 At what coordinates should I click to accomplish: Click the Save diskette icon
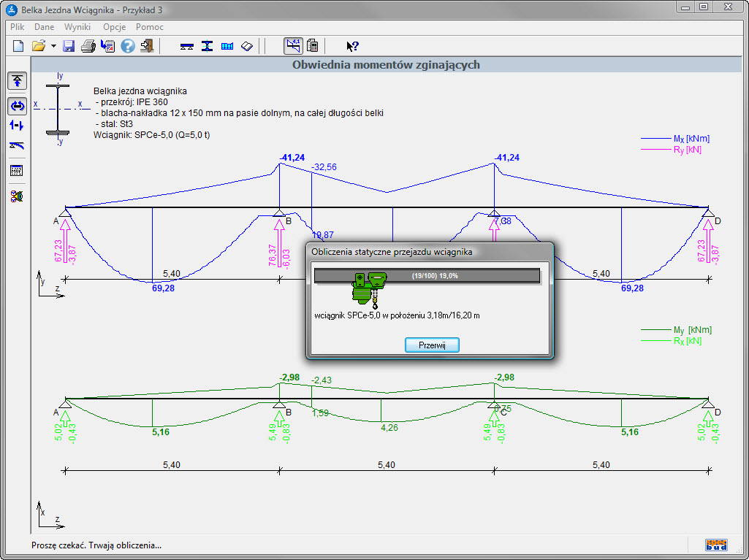(69, 46)
